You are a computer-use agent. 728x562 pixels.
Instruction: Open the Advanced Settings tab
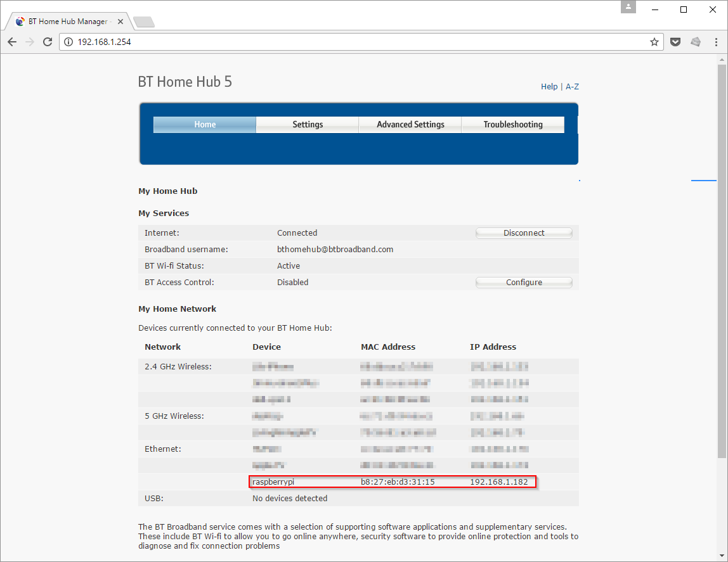point(410,124)
